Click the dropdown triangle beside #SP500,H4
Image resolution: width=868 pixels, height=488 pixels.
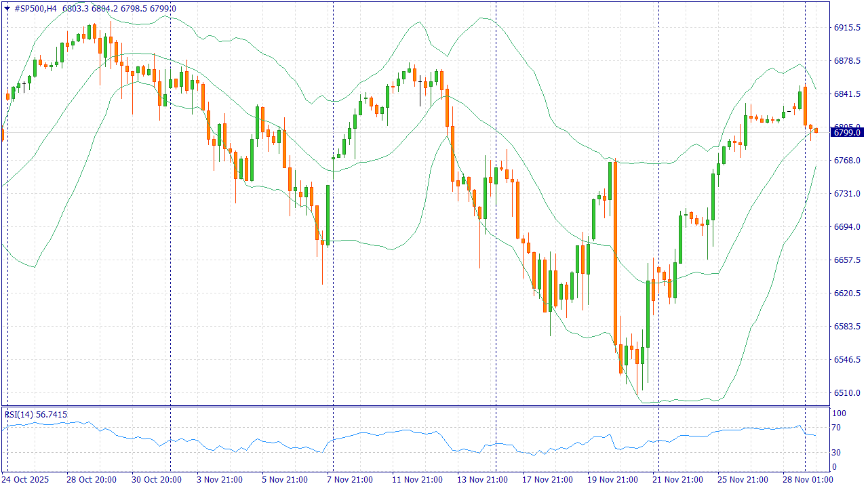tap(7, 8)
